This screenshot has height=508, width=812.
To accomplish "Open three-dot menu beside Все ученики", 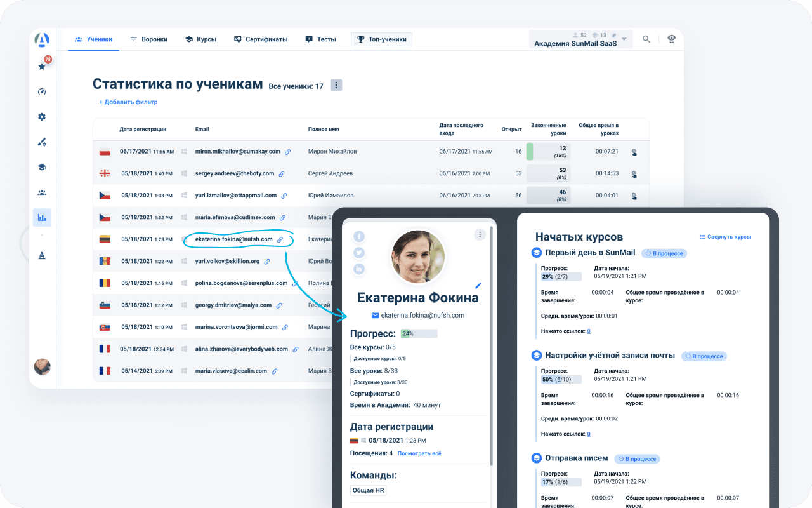I will click(336, 85).
